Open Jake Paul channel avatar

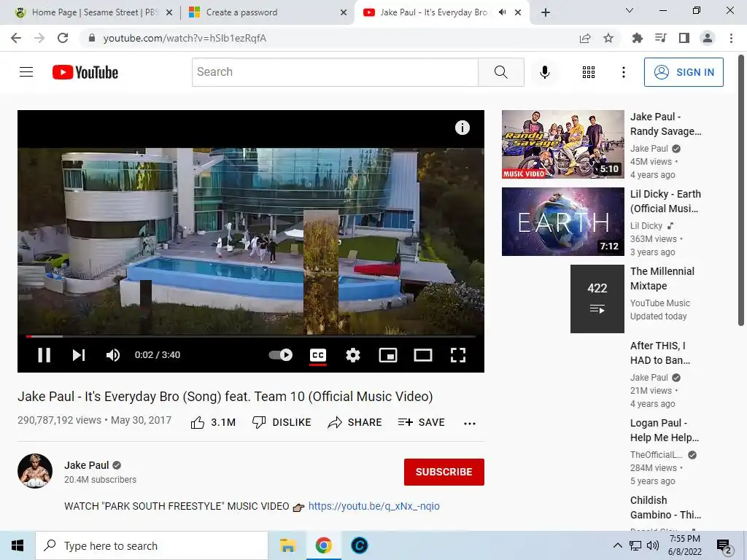[x=35, y=471]
